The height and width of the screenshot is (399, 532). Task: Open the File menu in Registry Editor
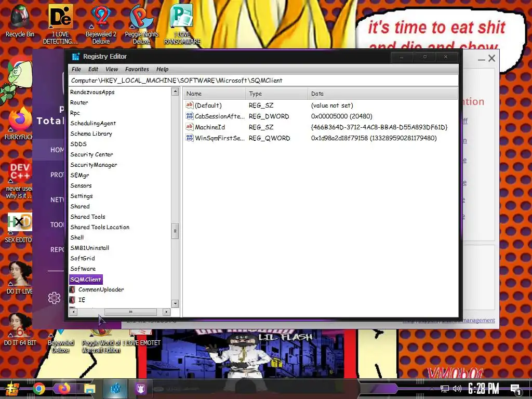(76, 69)
